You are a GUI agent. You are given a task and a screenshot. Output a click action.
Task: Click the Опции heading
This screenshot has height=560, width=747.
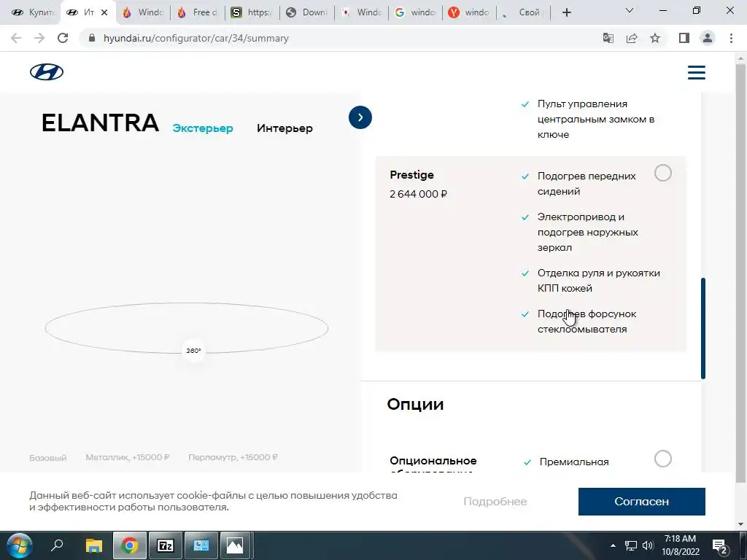(415, 404)
